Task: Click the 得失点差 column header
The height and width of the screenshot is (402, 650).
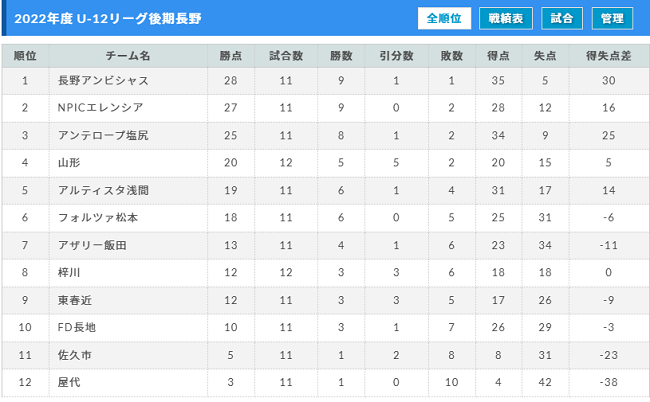Action: (x=609, y=56)
